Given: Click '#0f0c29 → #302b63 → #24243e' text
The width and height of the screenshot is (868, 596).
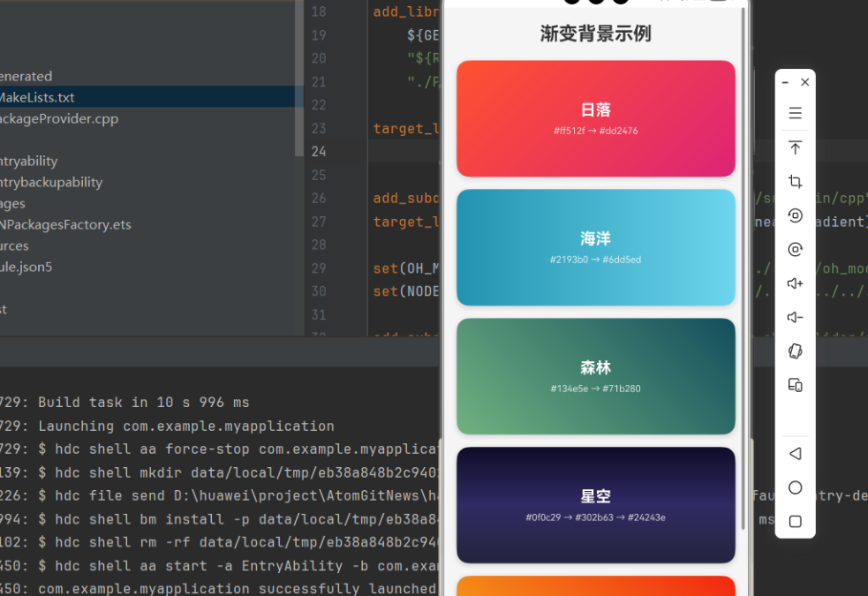Looking at the screenshot, I should pyautogui.click(x=596, y=517).
